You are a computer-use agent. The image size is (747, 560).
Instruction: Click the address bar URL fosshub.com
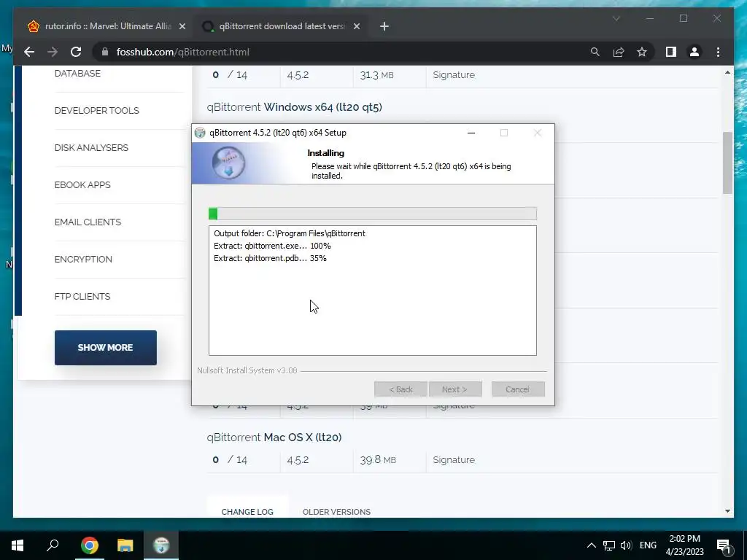(x=183, y=52)
